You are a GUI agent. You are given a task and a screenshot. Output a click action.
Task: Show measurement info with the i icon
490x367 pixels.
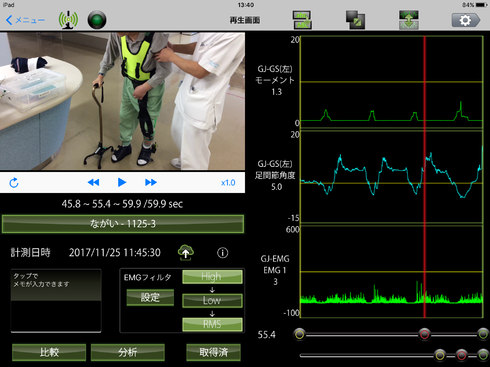223,253
